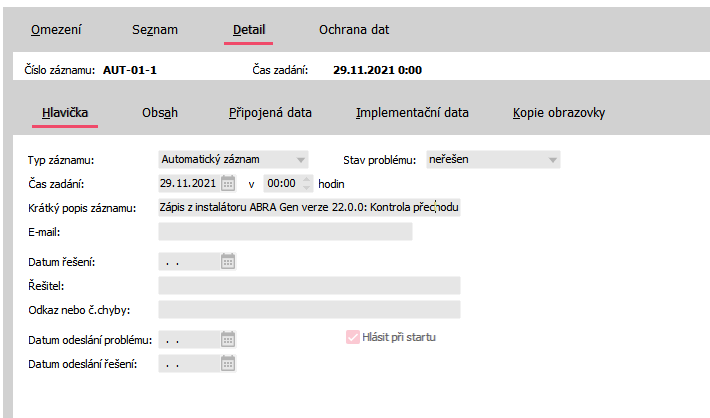Select the Detail tab
Image resolution: width=710 pixels, height=418 pixels.
(249, 30)
